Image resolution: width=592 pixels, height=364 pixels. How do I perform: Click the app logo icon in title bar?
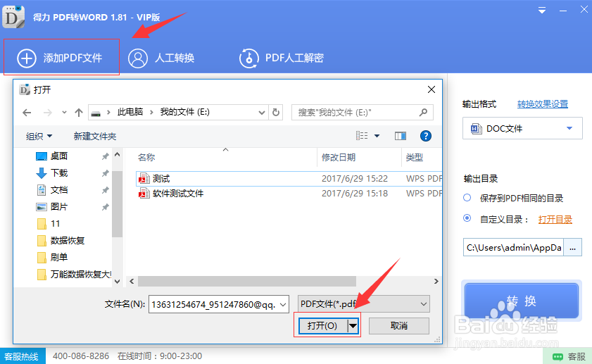[x=13, y=17]
